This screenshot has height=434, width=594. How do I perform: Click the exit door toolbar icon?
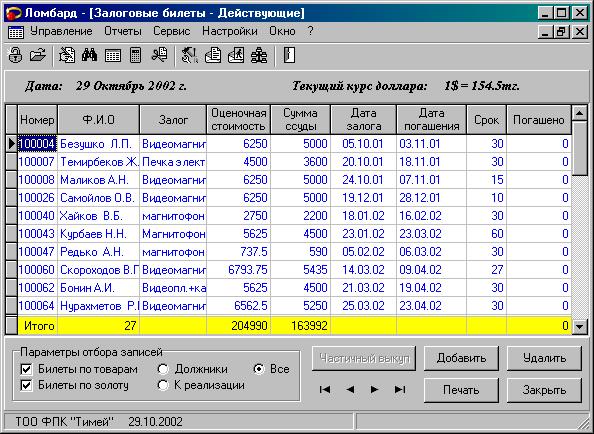[289, 55]
